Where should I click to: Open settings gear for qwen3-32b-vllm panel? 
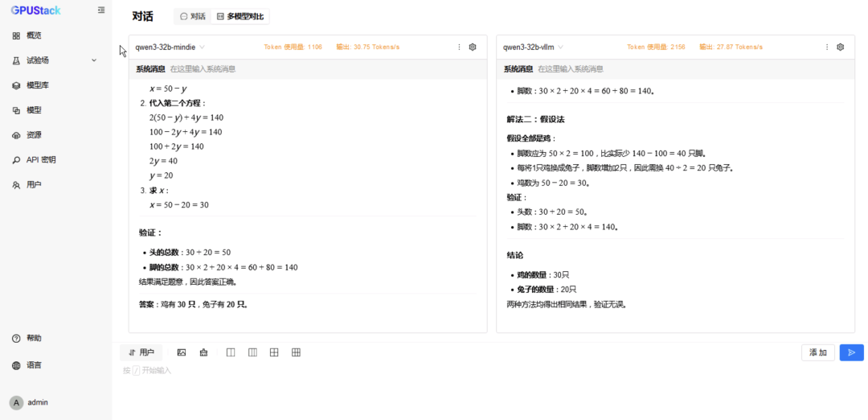click(x=841, y=47)
